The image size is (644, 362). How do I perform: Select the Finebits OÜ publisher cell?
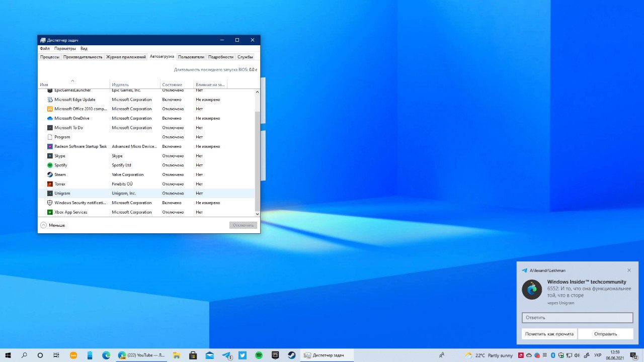pos(122,184)
